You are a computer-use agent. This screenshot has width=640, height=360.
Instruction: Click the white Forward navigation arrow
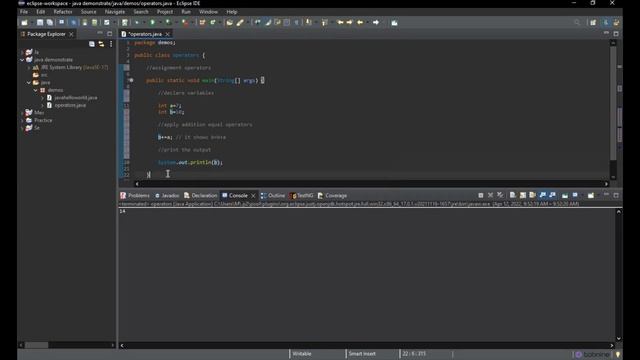point(376,23)
